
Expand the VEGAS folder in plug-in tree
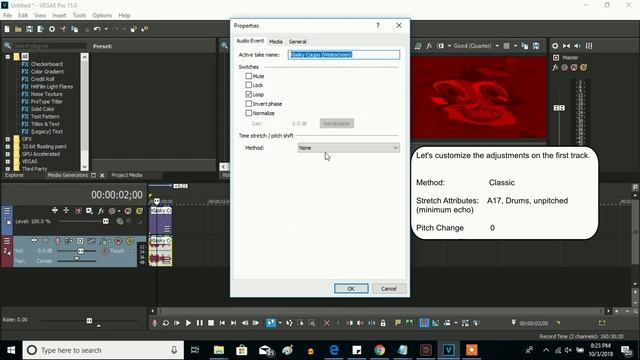click(8, 161)
